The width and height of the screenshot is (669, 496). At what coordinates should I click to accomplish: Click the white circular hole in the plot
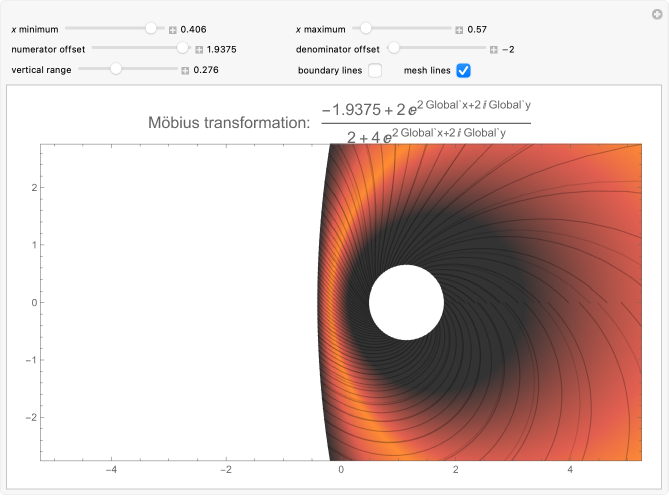(x=406, y=303)
